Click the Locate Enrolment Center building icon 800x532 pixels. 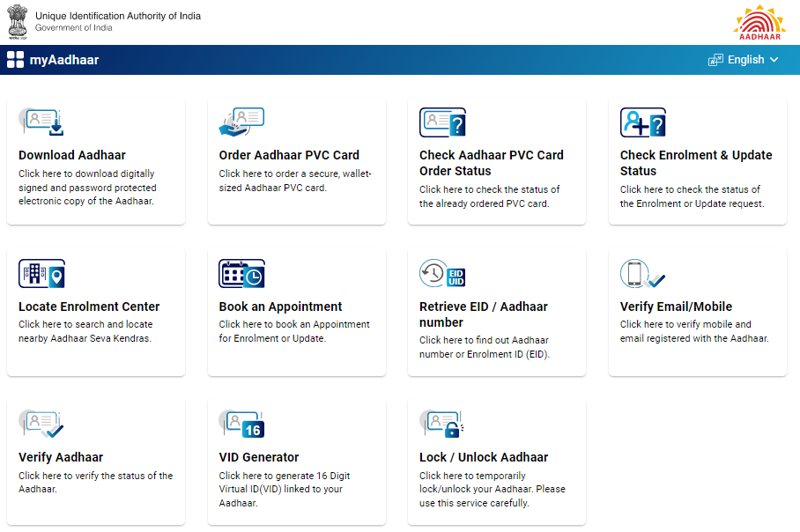[41, 273]
